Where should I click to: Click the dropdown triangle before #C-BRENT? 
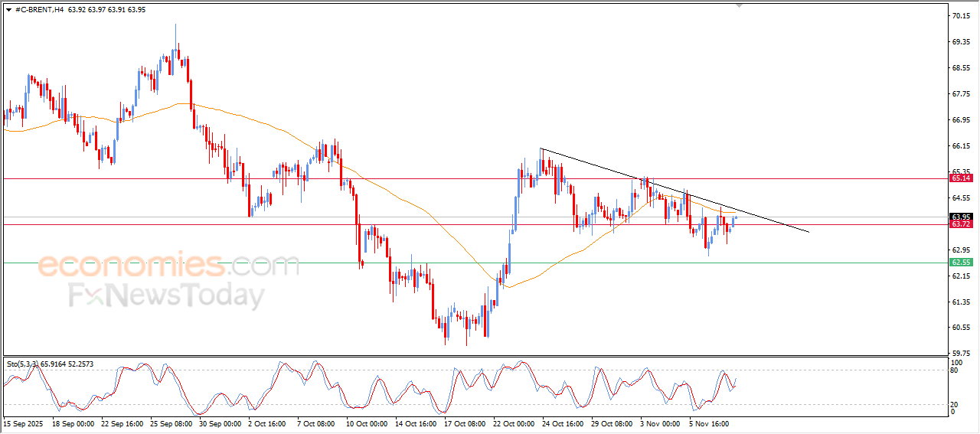8,10
